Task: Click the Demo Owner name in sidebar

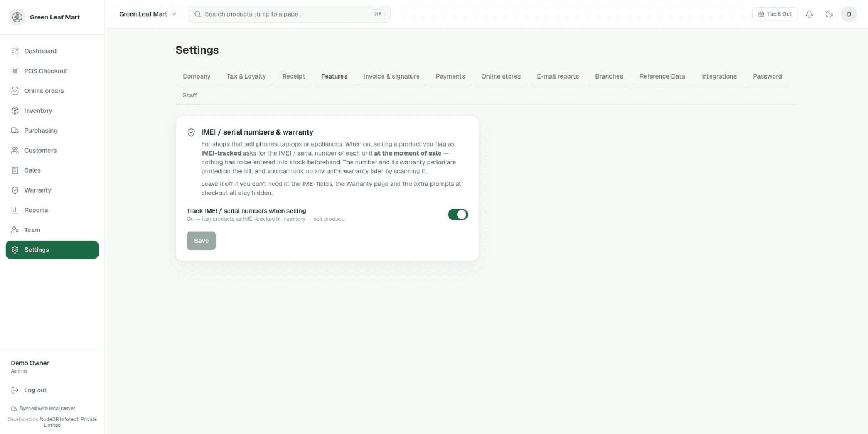Action: 30,363
